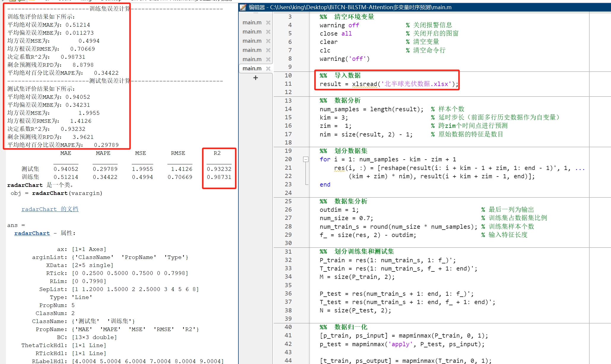This screenshot has width=611, height=364.
Task: Click the new script icon in the quick access toolbar
Action: click(12, 1)
